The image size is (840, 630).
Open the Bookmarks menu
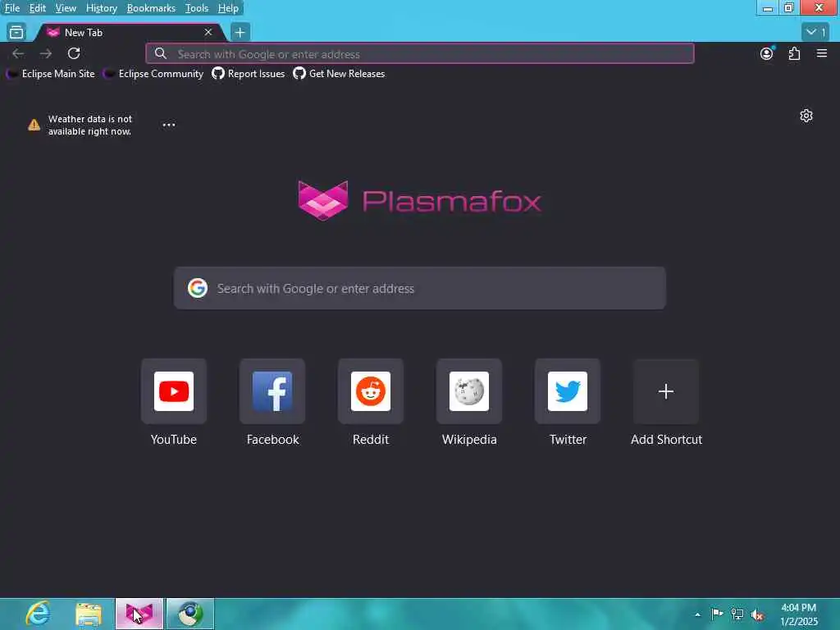[x=151, y=8]
